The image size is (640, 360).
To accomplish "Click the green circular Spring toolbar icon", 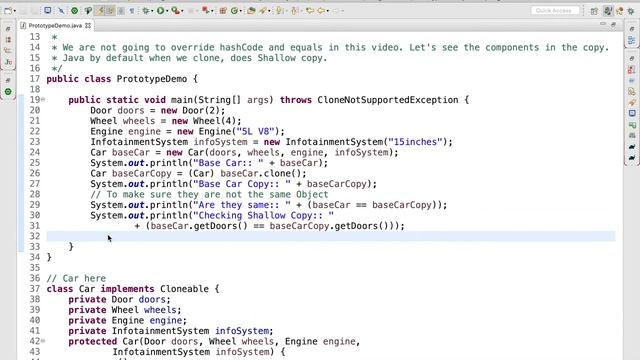I will (x=74, y=11).
